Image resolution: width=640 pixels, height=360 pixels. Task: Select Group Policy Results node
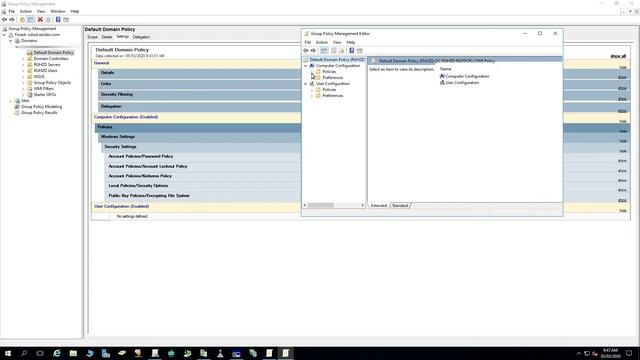tap(39, 113)
